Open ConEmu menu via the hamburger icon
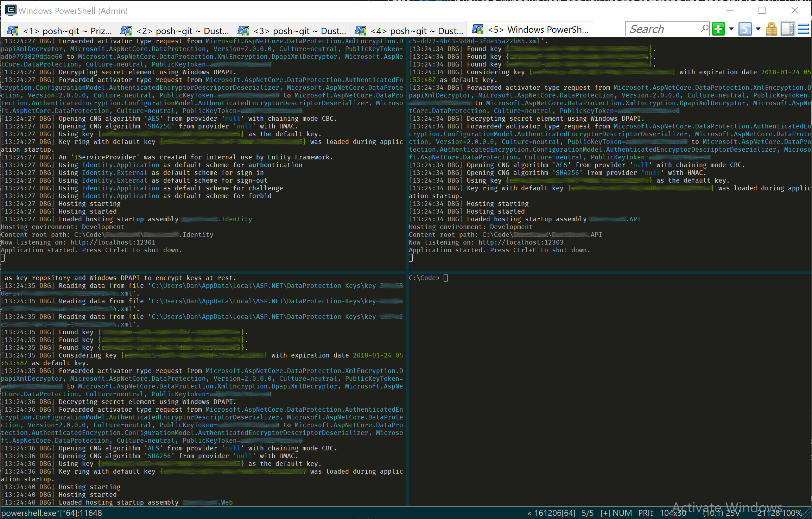 point(804,29)
